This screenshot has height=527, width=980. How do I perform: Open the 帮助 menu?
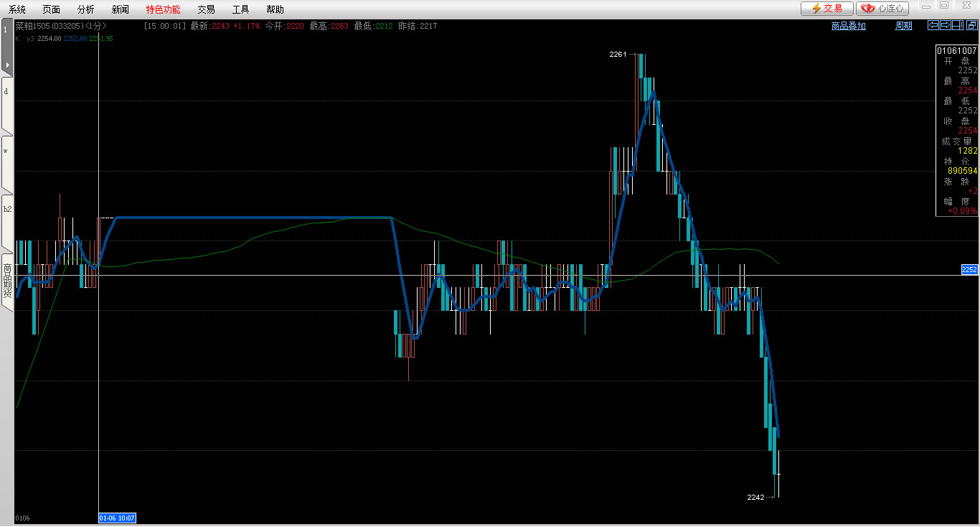[x=275, y=9]
